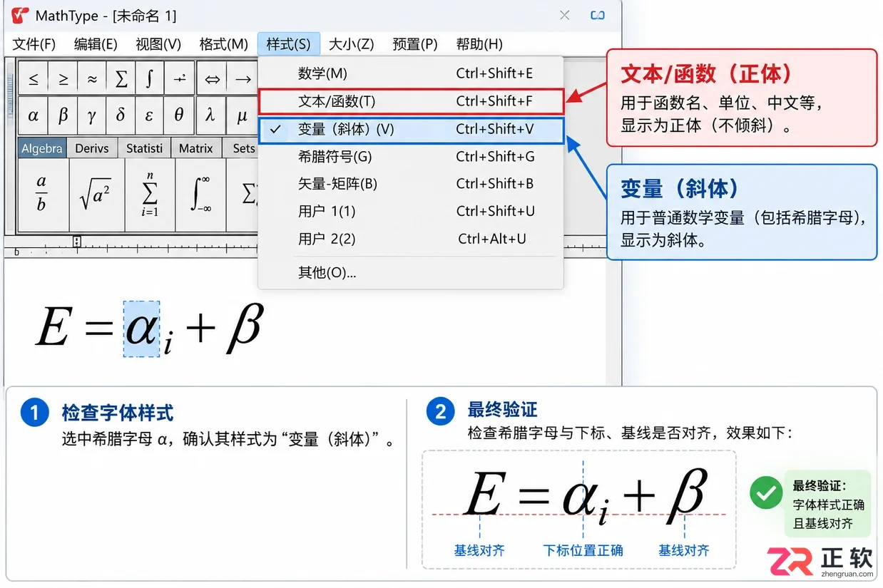Insert the greater-than-or-equal symbol ≥
This screenshot has width=883, height=588.
pos(63,78)
